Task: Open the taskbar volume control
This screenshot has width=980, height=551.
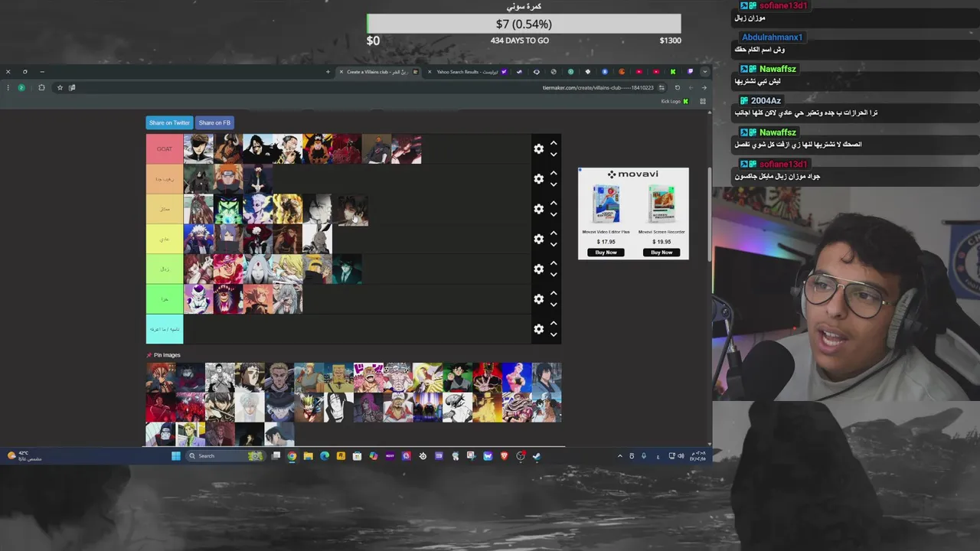Action: pyautogui.click(x=681, y=456)
